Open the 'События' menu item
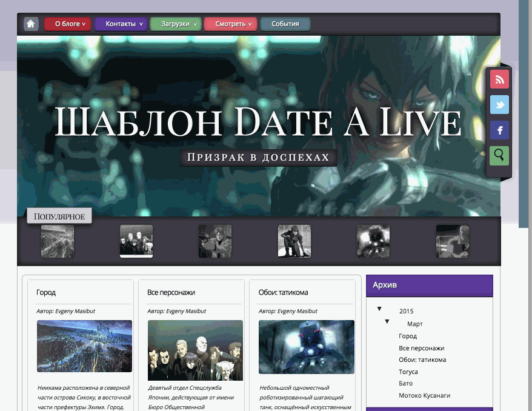Viewport: 532px width, 411px height. pos(285,24)
